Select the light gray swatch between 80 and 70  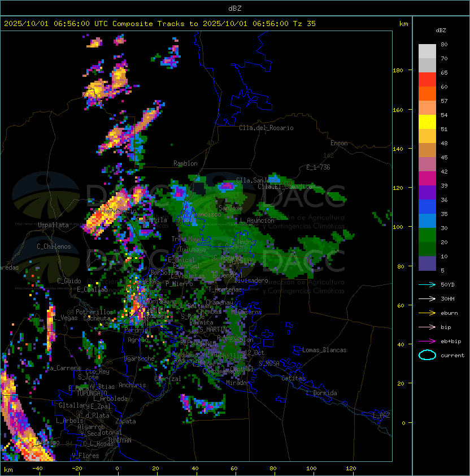427,51
